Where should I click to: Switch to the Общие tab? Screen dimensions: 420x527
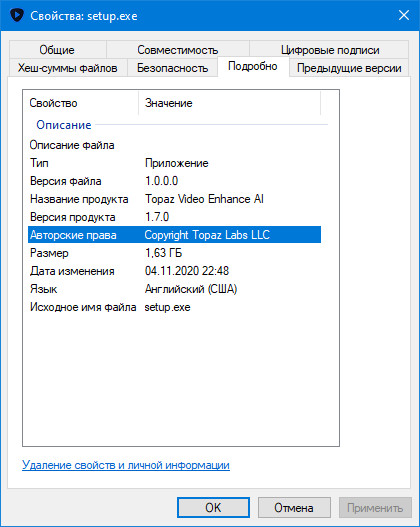point(57,50)
